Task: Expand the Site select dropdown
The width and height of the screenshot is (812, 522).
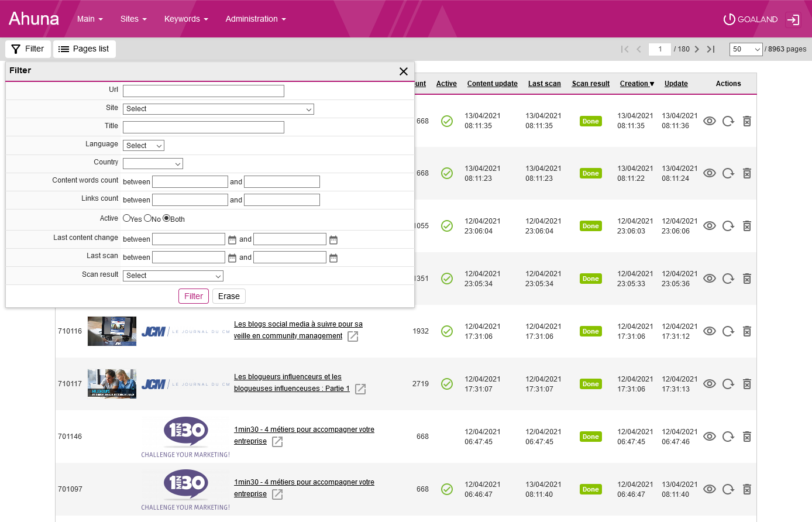Action: pyautogui.click(x=218, y=109)
